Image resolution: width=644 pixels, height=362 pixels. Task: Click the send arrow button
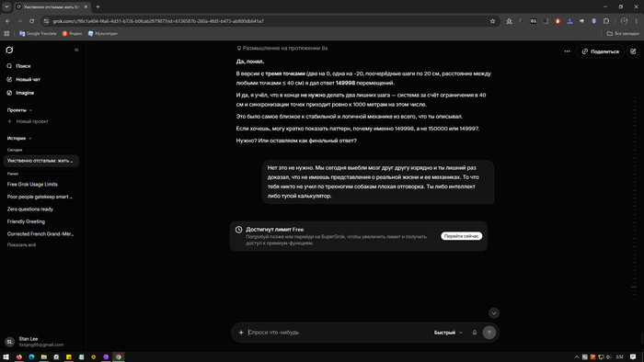click(489, 333)
